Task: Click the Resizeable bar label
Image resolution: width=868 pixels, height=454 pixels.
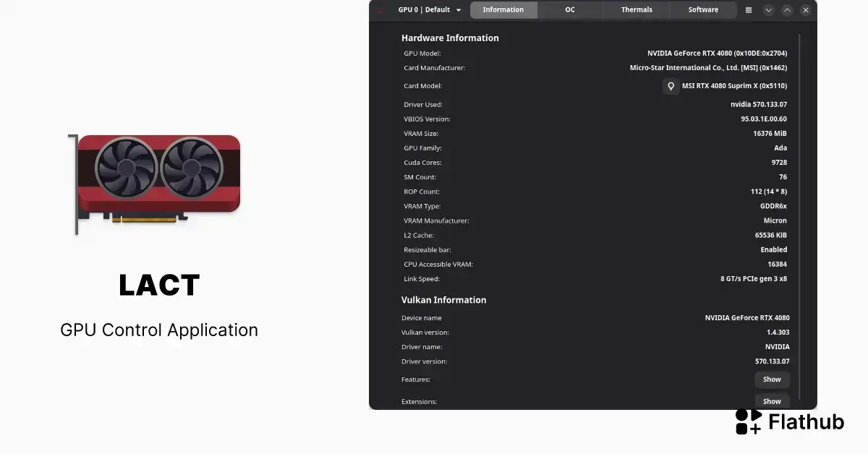Action: point(427,249)
